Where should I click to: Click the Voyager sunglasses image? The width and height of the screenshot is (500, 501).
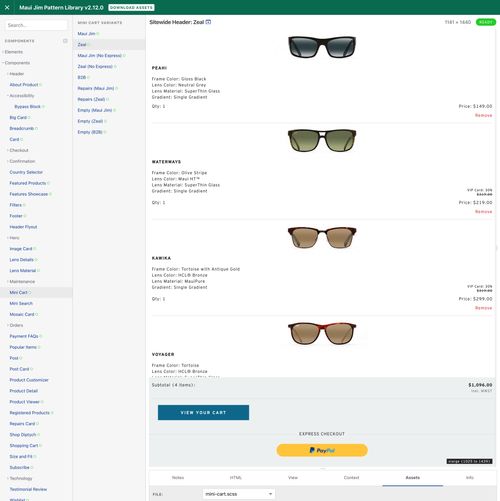[x=322, y=333]
